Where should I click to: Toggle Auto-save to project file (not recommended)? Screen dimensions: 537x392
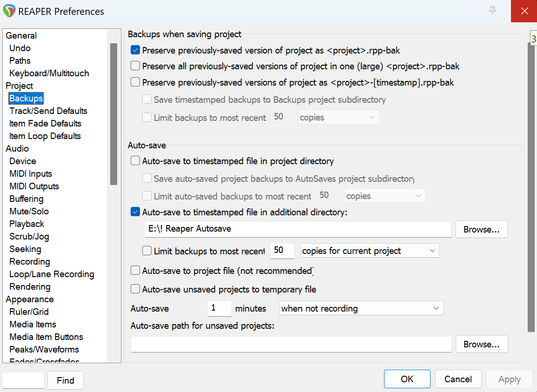135,271
